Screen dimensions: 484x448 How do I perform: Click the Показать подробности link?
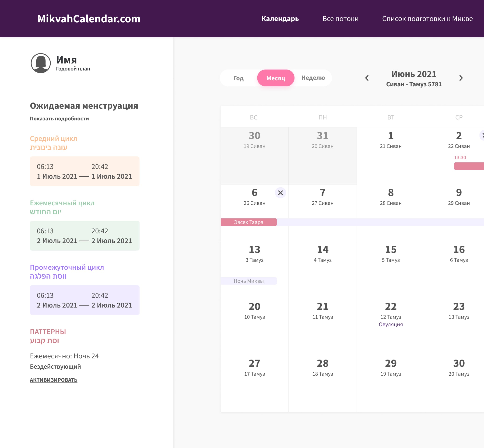point(60,119)
